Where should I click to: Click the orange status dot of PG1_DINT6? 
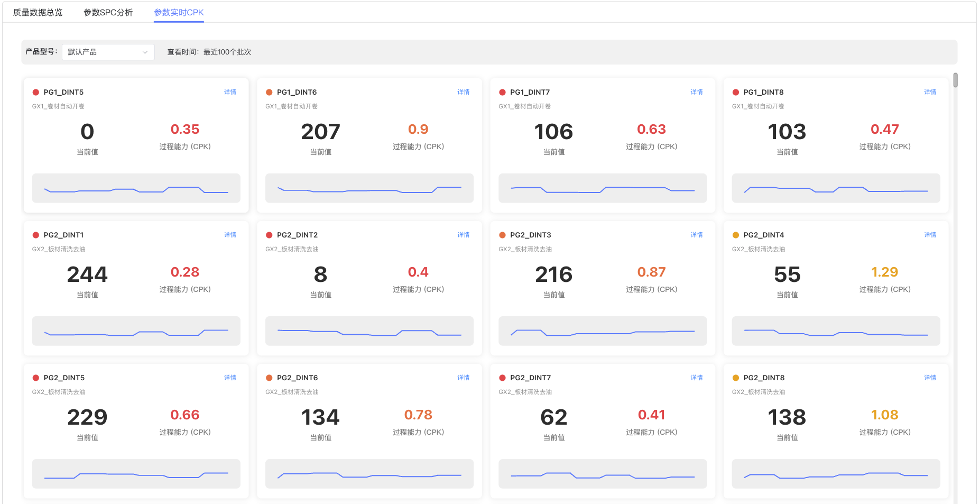tap(269, 93)
